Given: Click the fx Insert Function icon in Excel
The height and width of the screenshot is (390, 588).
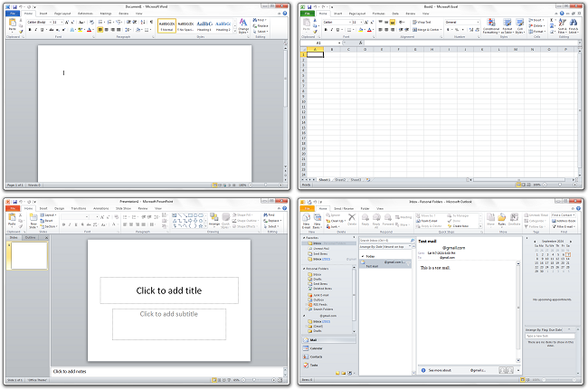Looking at the screenshot, I should click(x=360, y=43).
